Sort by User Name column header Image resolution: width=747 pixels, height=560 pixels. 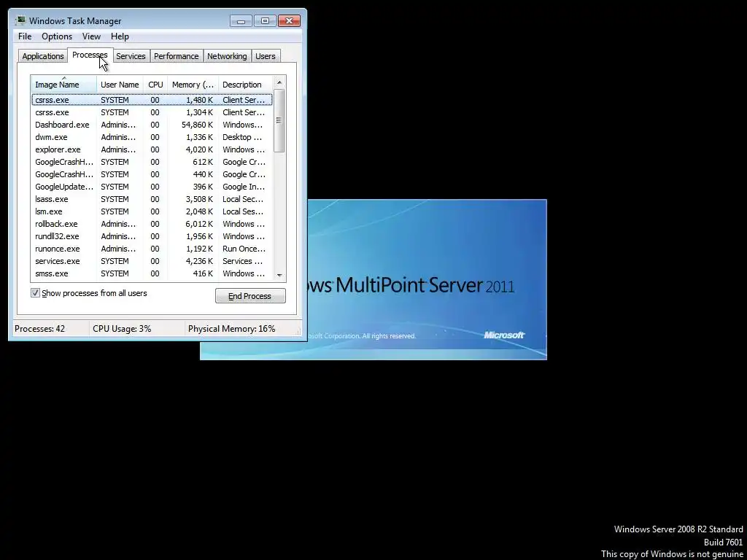pyautogui.click(x=120, y=85)
